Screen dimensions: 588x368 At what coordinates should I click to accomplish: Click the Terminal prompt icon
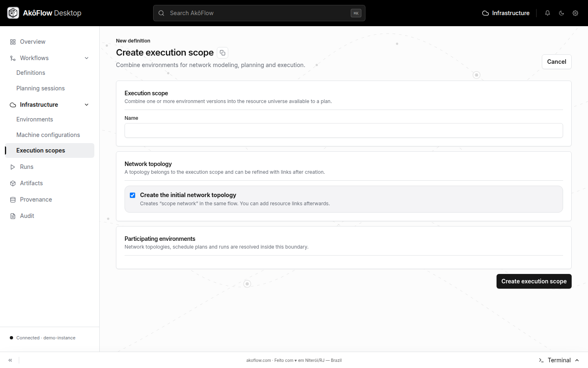(541, 360)
